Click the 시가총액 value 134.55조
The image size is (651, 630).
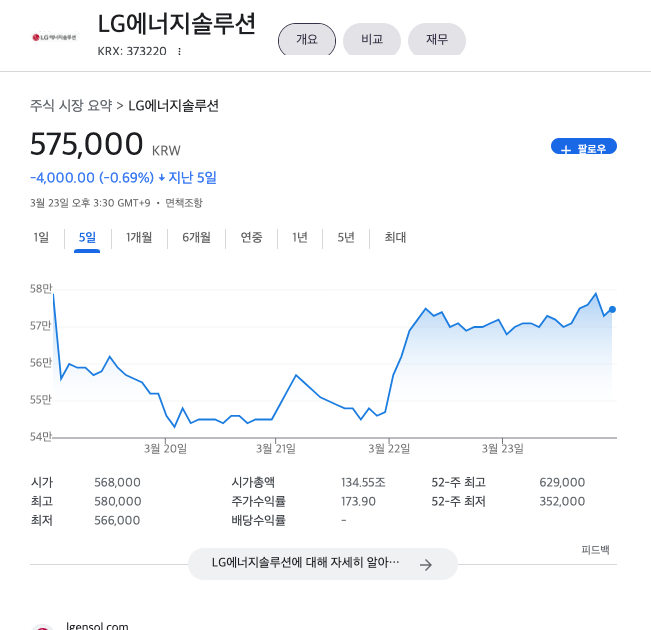tap(363, 482)
